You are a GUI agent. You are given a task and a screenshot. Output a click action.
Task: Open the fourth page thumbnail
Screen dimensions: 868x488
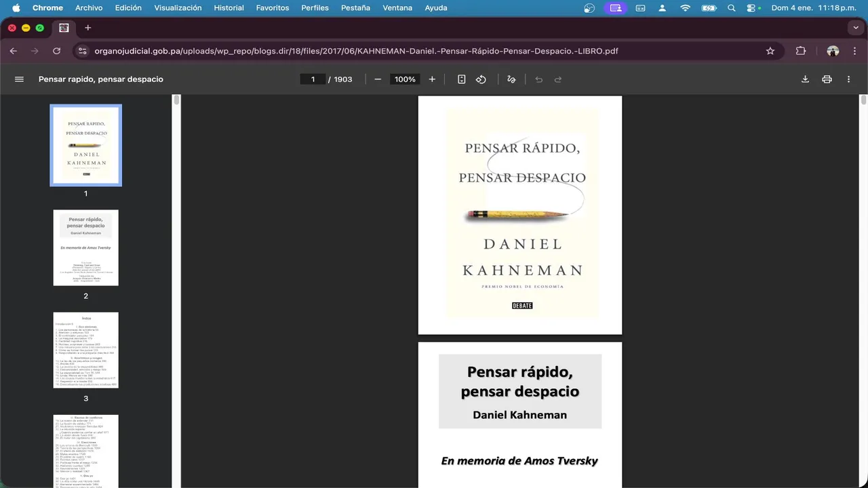[86, 451]
